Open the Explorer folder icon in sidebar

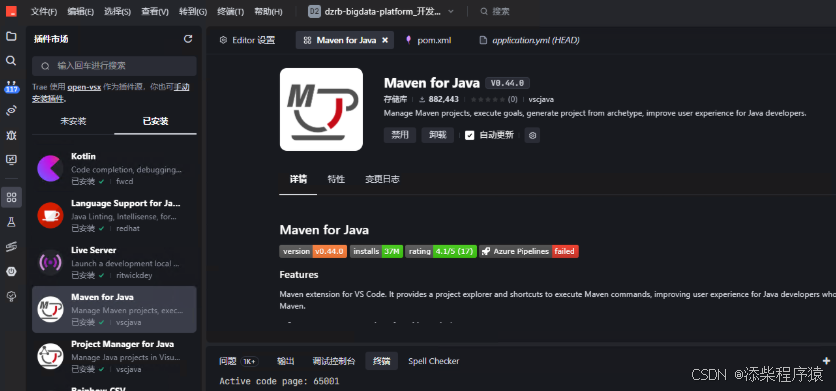11,36
